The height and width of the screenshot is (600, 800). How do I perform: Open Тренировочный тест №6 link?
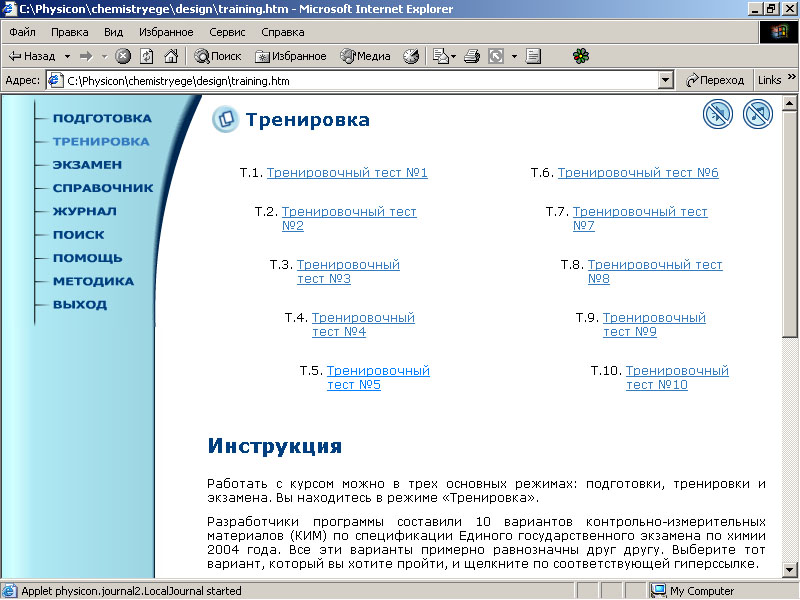click(638, 173)
